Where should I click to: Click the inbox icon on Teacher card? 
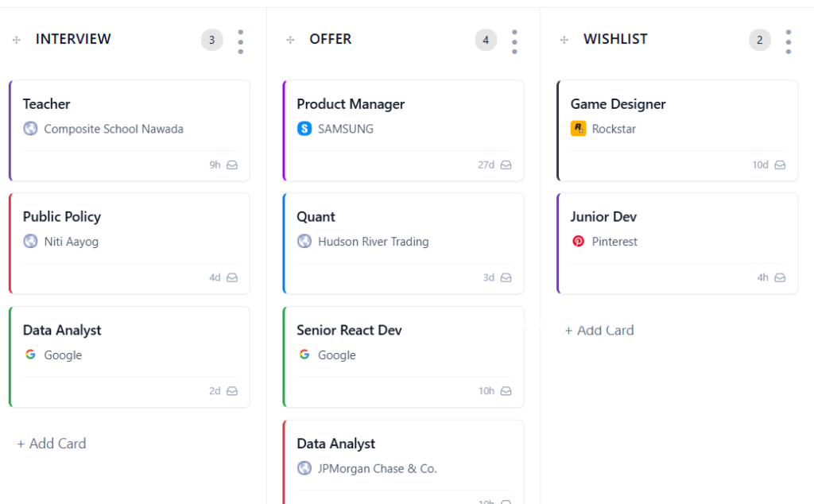(232, 165)
